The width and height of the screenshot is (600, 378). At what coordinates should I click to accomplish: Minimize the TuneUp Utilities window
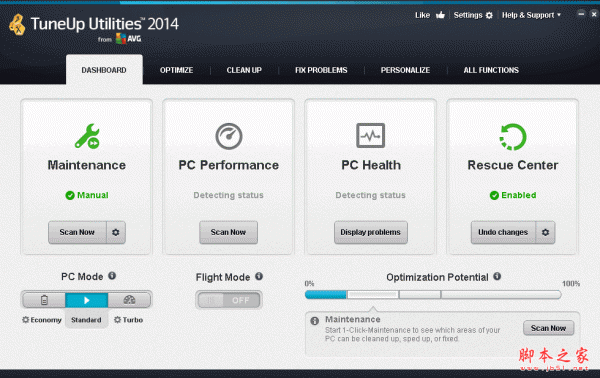click(x=581, y=14)
